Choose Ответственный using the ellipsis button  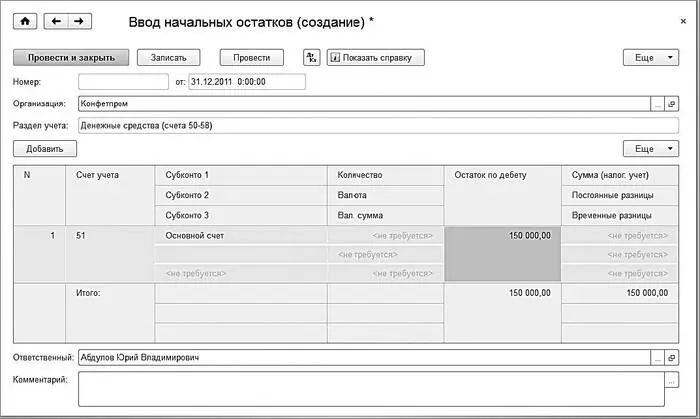coord(658,357)
